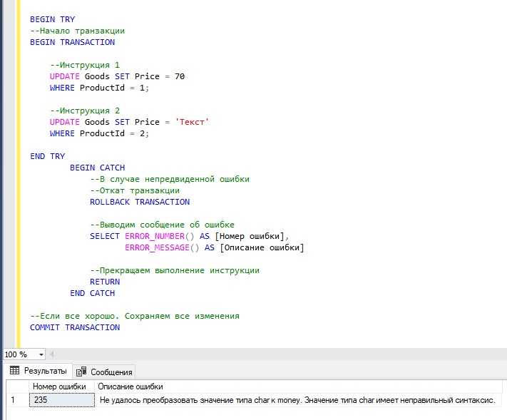Place cursor on ROLLBACK TRANSACTION line
Viewport: 507px width, 420px height.
click(140, 202)
